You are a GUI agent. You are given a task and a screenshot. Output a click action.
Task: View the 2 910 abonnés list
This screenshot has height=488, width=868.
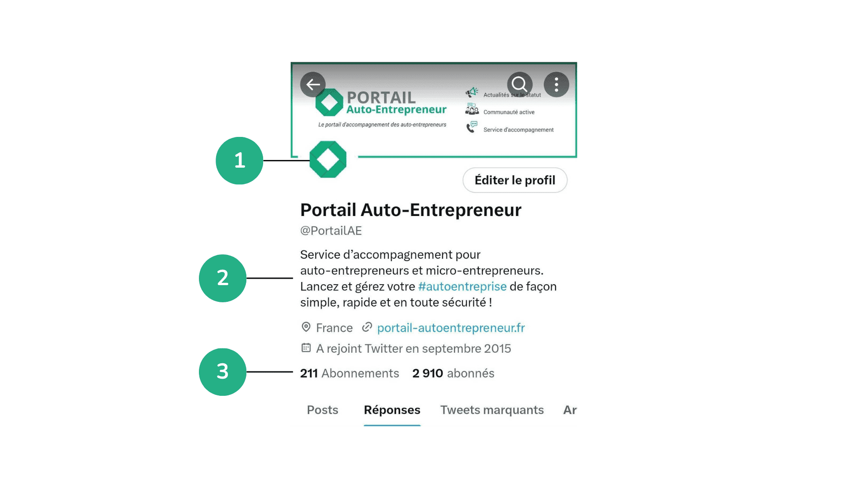click(453, 373)
